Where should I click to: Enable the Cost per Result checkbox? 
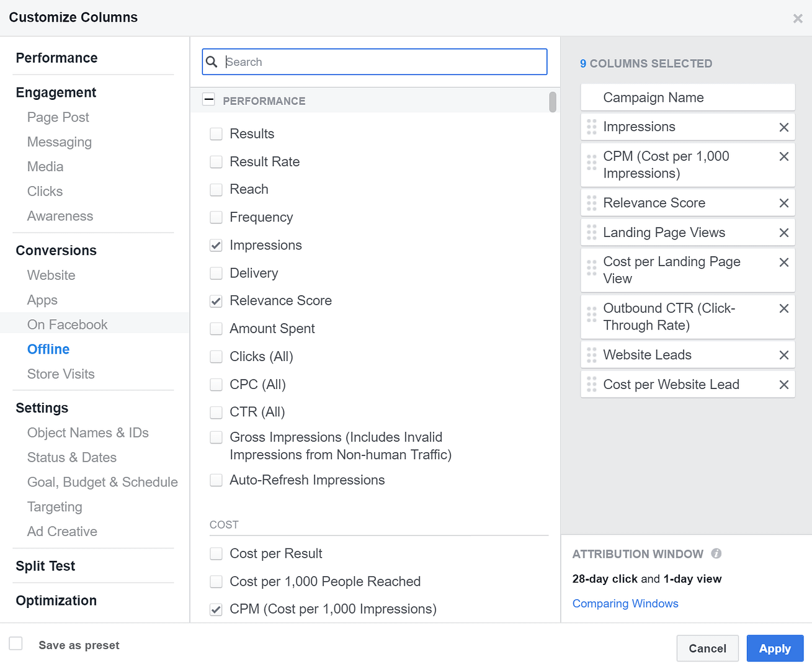216,553
